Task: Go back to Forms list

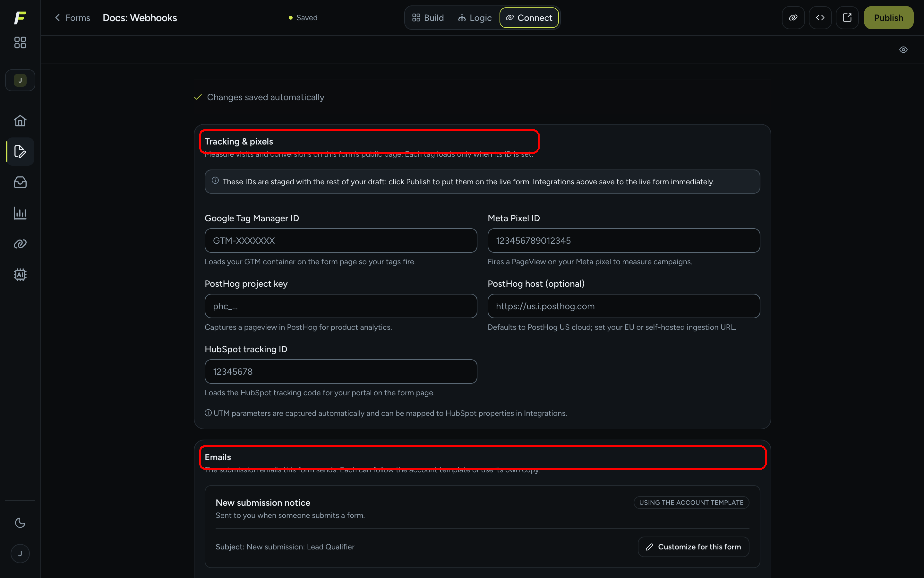Action: pyautogui.click(x=73, y=18)
